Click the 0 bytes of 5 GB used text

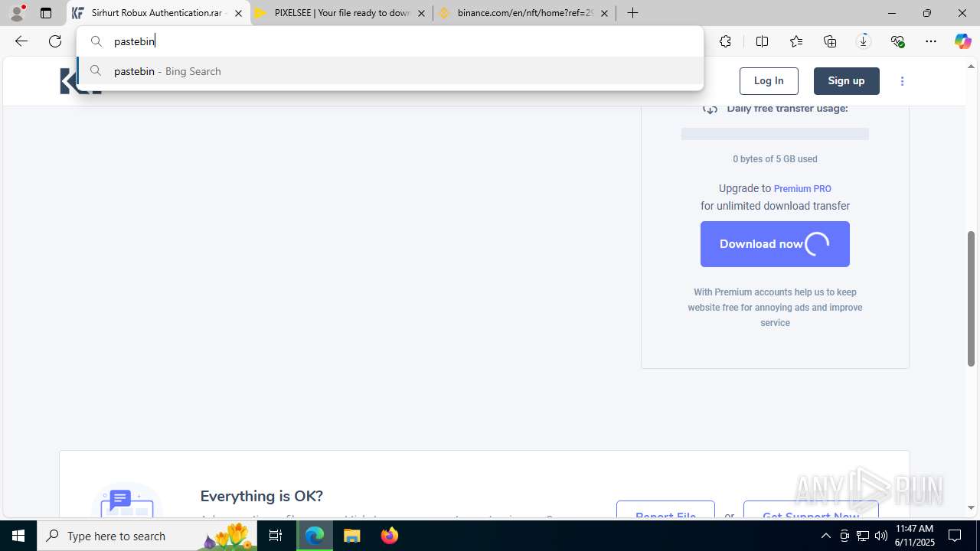click(775, 159)
